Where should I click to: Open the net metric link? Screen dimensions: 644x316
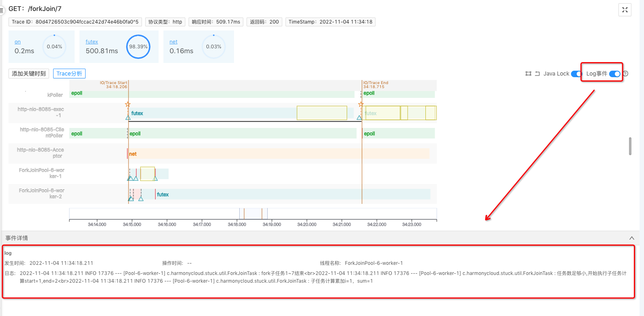click(x=173, y=42)
